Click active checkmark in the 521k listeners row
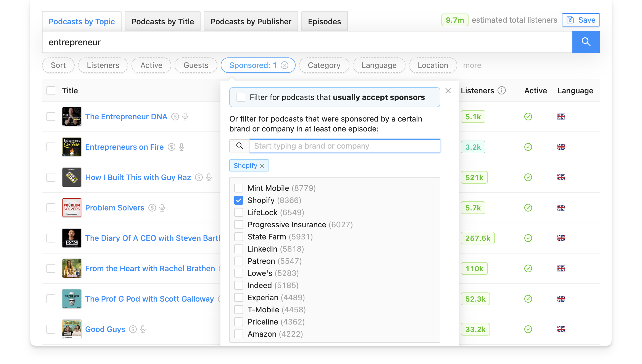The width and height of the screenshot is (642, 364). 528,177
